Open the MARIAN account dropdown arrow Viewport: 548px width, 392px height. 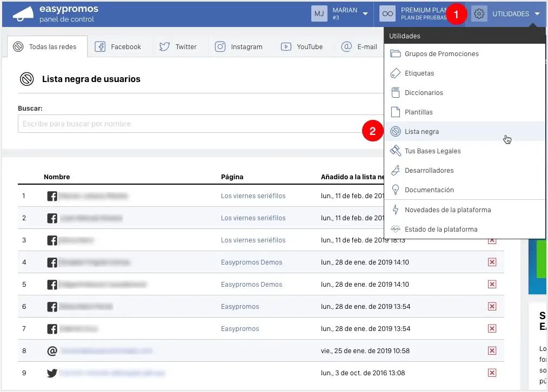tap(365, 14)
